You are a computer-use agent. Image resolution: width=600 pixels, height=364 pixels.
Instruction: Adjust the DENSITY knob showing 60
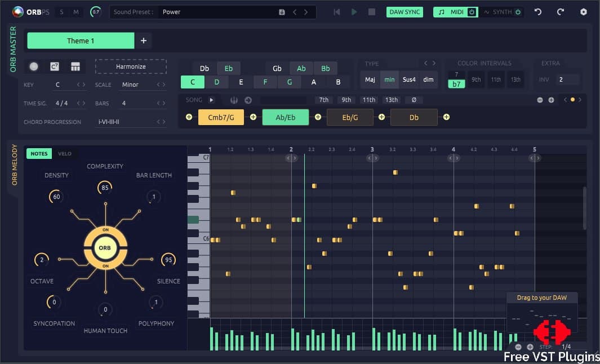click(56, 197)
